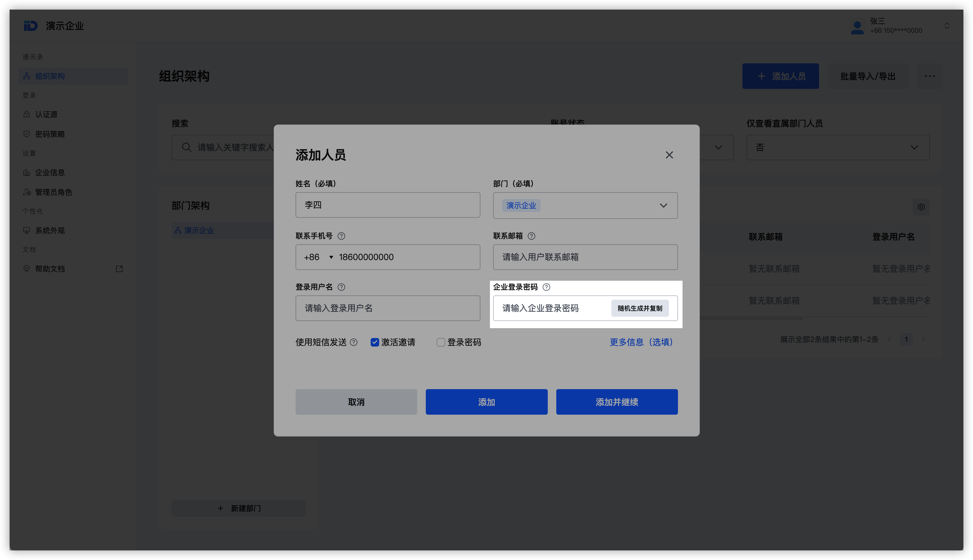Open the +86 country code selector

318,257
